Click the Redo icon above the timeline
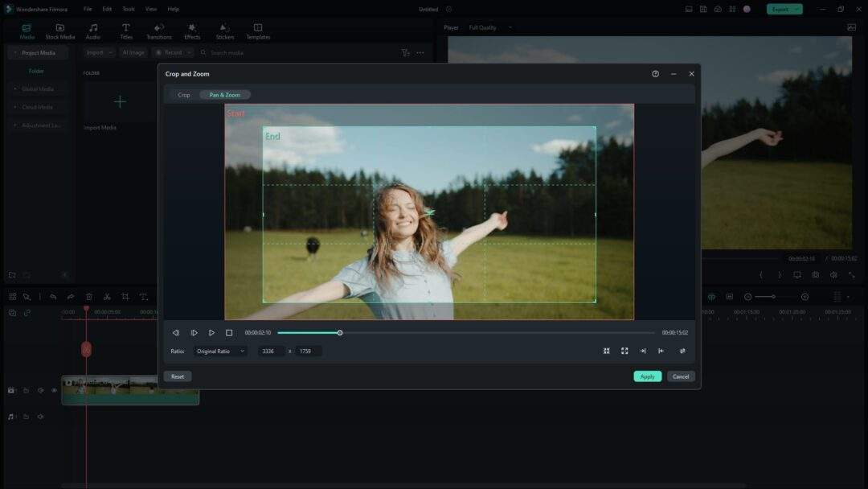This screenshot has width=868, height=489. pyautogui.click(x=71, y=296)
